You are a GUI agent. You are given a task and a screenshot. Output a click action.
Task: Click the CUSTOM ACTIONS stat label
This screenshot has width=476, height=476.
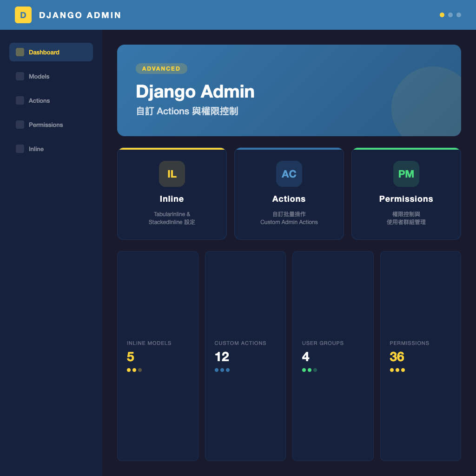pos(240,343)
